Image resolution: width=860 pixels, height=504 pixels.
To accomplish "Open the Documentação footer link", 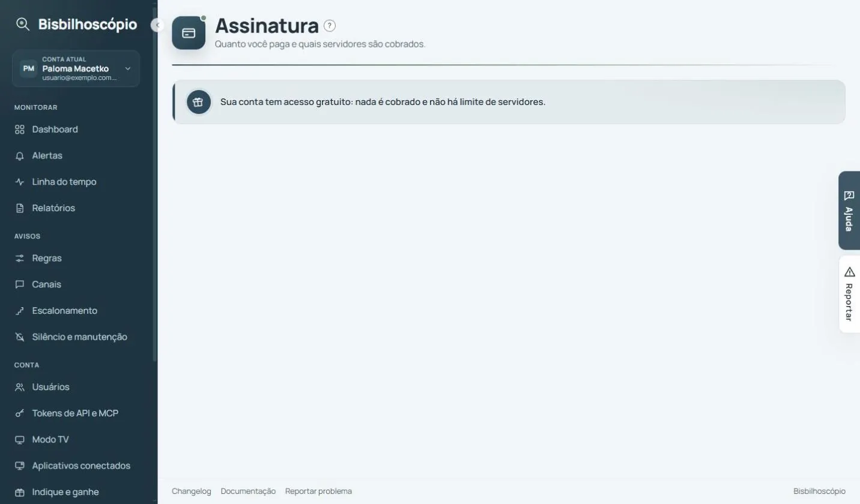I will (x=248, y=491).
